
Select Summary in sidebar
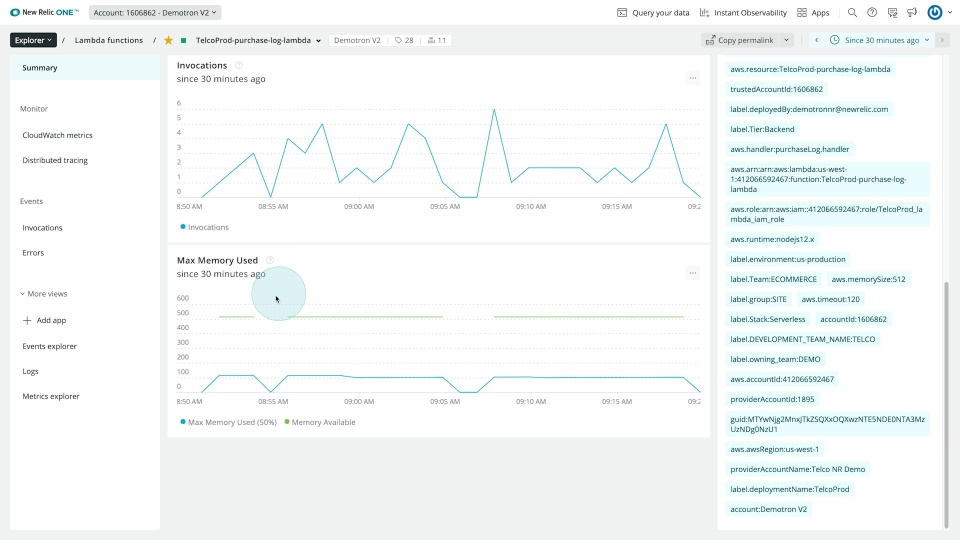point(84,67)
